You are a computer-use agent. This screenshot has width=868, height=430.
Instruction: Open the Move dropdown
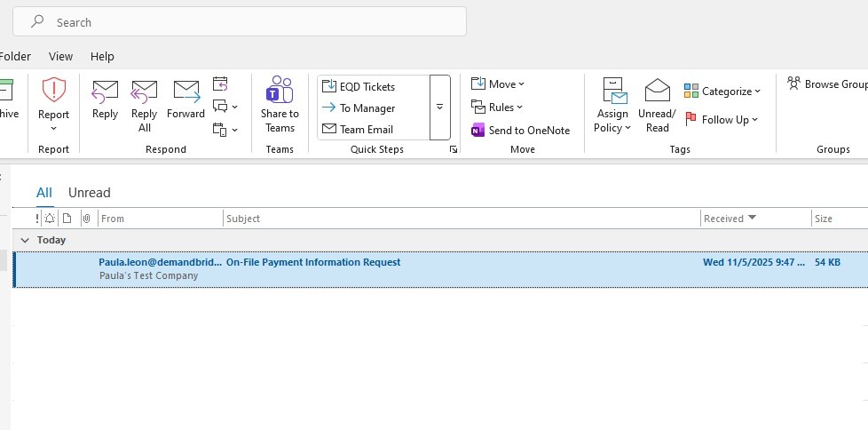(x=498, y=84)
